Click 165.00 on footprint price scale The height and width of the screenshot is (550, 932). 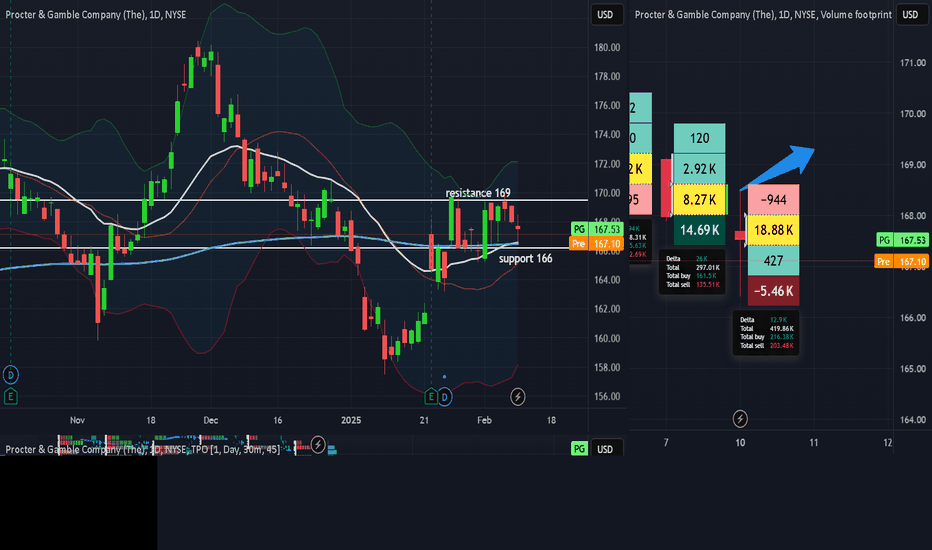coord(913,369)
